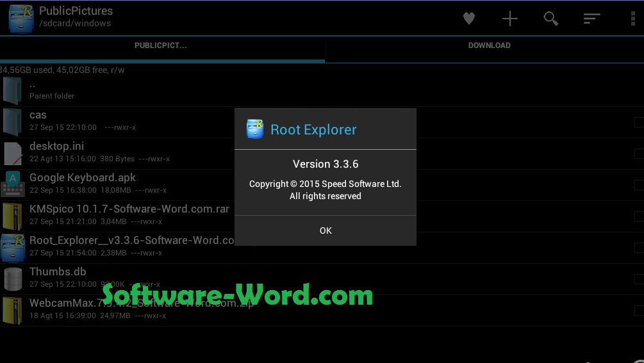Open the cas folder icon
Image resolution: width=644 pixels, height=363 pixels.
pyautogui.click(x=12, y=122)
